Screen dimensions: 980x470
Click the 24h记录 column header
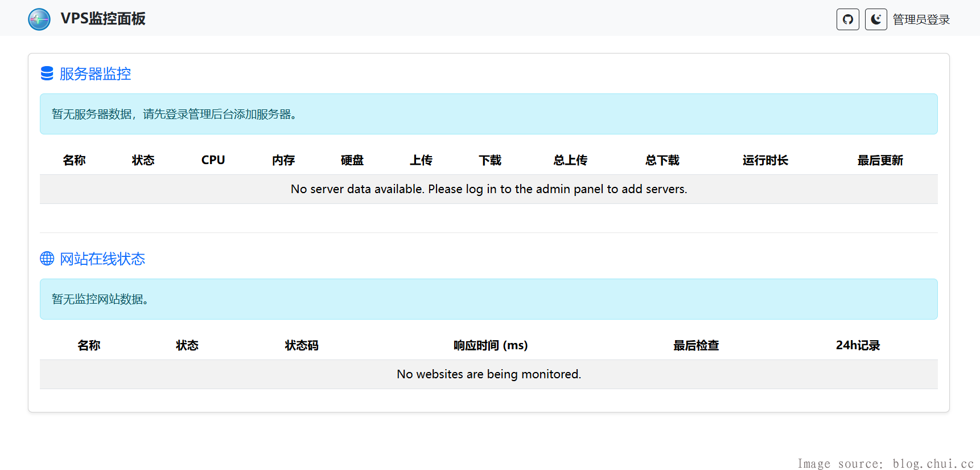pos(858,345)
